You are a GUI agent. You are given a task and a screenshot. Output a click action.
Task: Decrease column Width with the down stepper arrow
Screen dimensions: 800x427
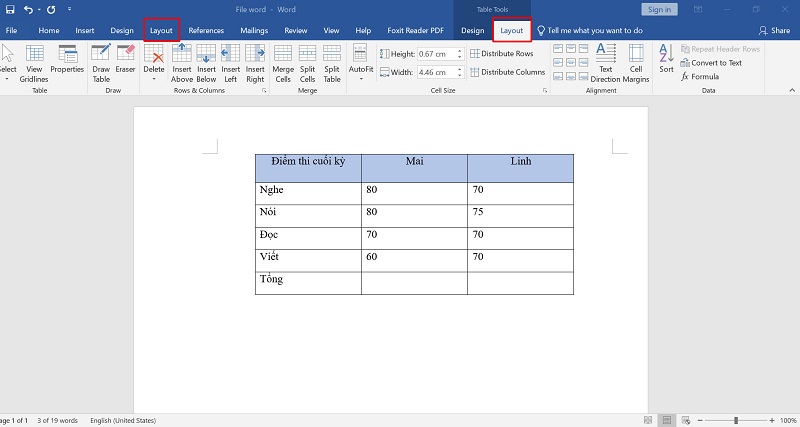[x=460, y=75]
